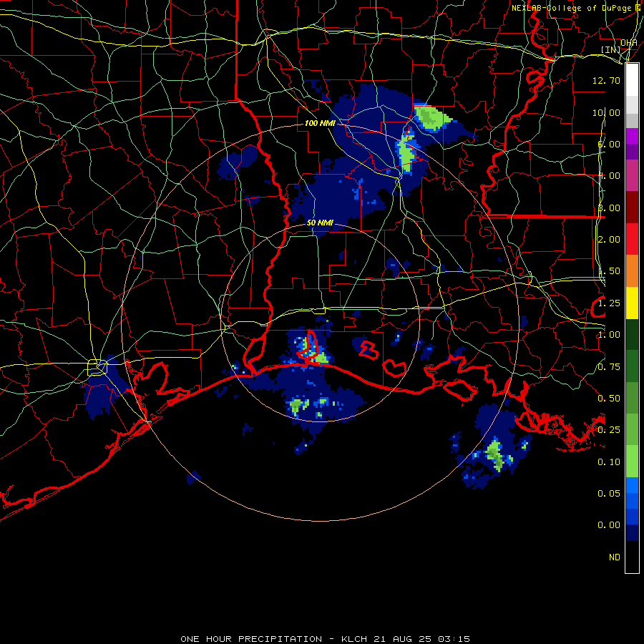Click the 0.50 legend value
The height and width of the screenshot is (644, 644).
609,398
